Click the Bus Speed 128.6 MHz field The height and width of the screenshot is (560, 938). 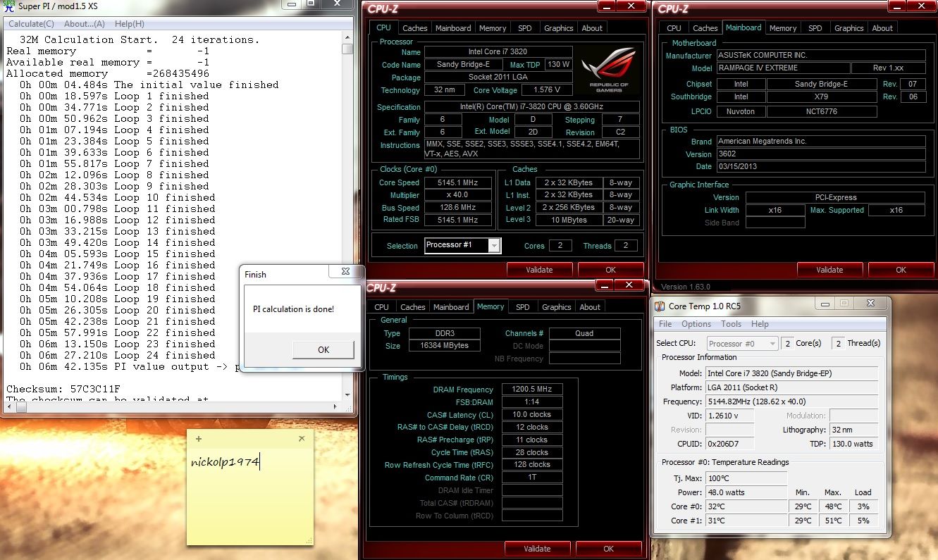point(458,208)
